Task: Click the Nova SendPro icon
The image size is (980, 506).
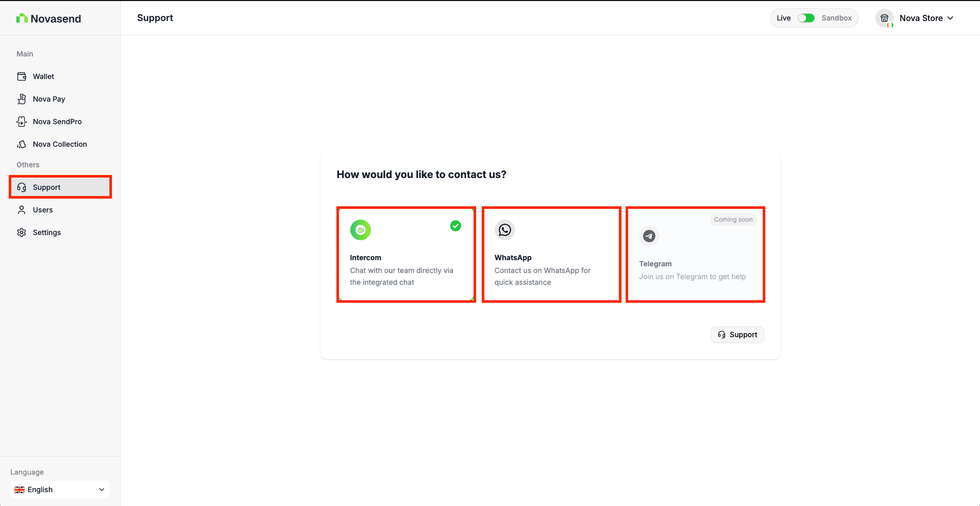Action: pos(22,122)
